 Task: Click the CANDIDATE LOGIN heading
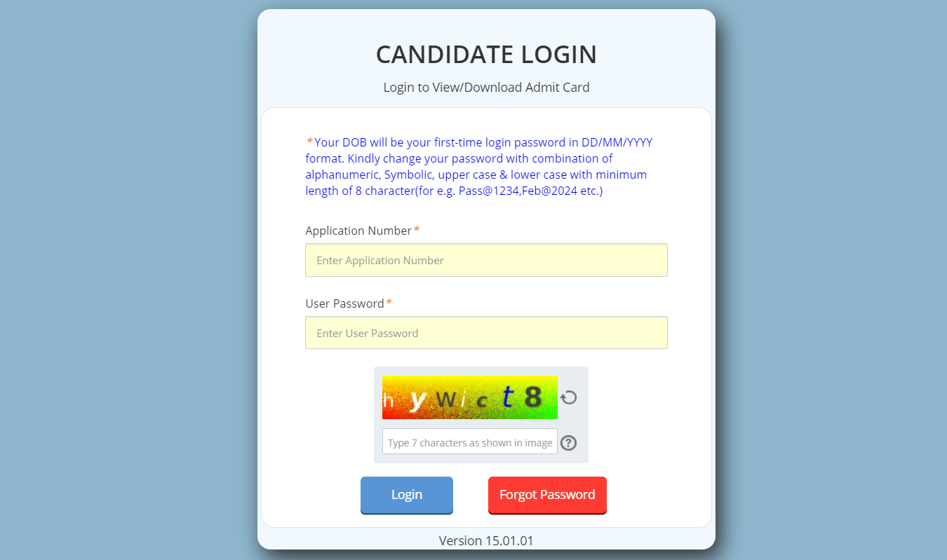(486, 55)
